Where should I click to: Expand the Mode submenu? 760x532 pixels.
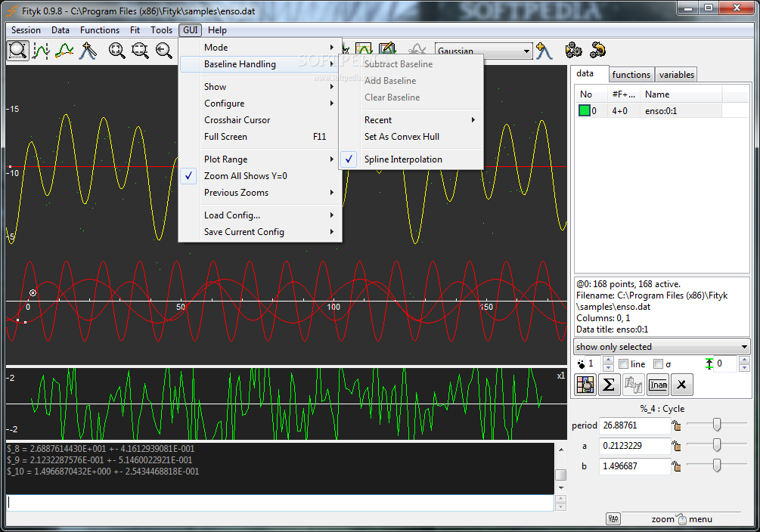(x=260, y=48)
